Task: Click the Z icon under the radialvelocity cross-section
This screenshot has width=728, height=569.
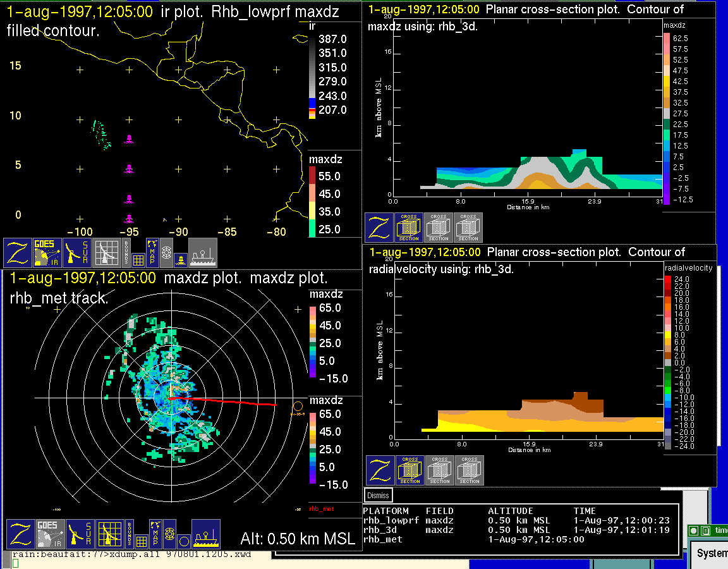Action: click(x=380, y=470)
